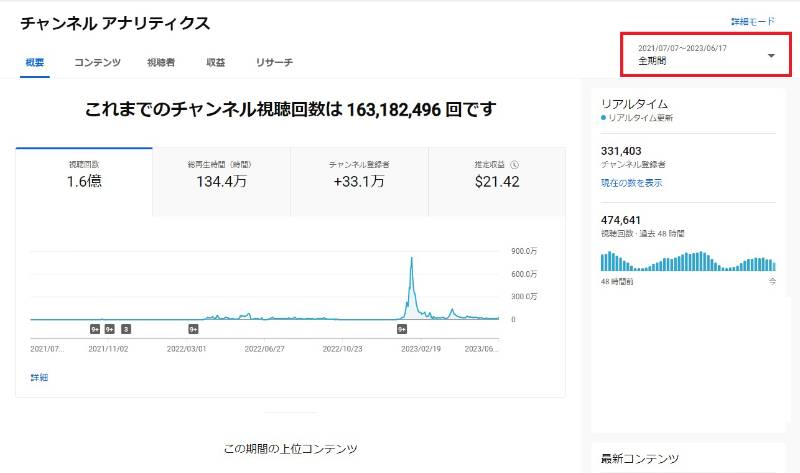Viewport: 800px width, 473px height.
Task: Click the リアルタイム panel title
Action: [634, 104]
